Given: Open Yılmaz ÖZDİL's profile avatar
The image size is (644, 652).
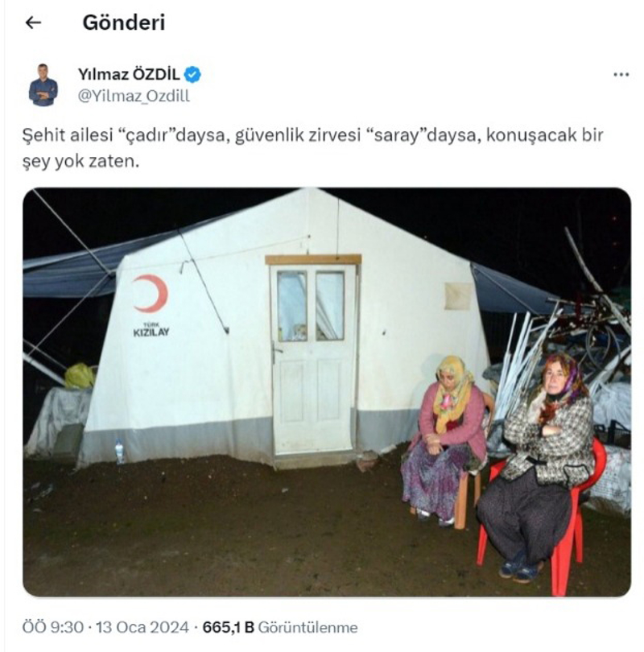Looking at the screenshot, I should pos(43,85).
